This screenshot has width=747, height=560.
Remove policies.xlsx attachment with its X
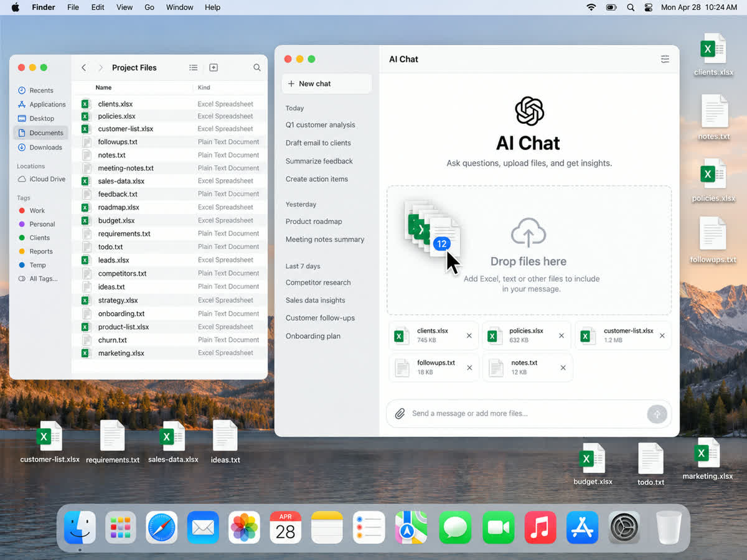tap(561, 335)
